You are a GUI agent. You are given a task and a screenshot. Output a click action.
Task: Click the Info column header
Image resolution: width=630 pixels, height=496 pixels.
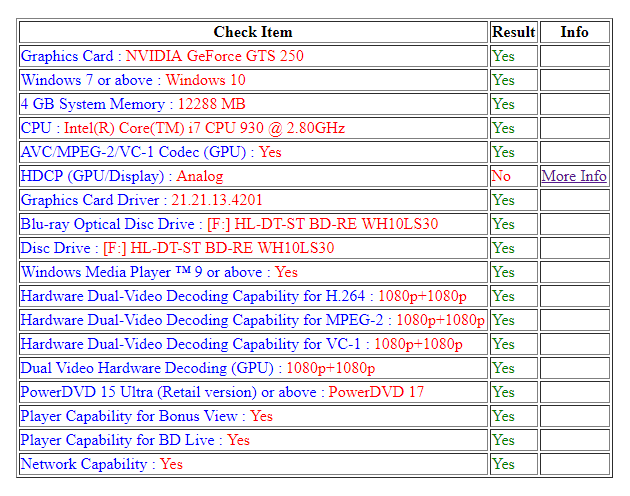click(575, 32)
